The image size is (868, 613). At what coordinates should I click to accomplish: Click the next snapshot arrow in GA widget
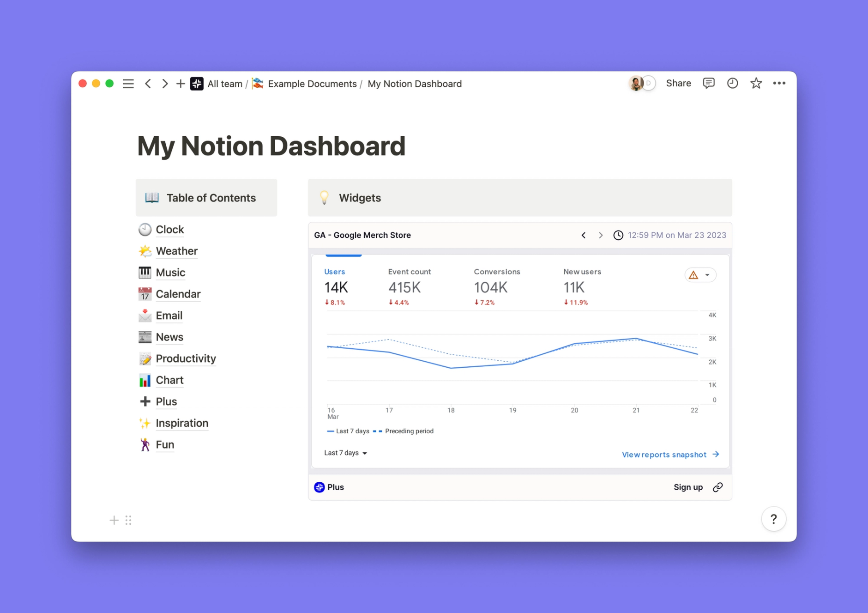[x=601, y=235]
